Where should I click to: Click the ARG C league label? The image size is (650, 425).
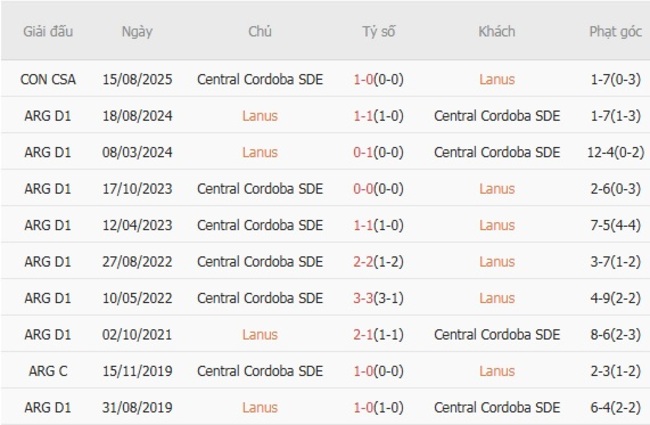point(48,371)
